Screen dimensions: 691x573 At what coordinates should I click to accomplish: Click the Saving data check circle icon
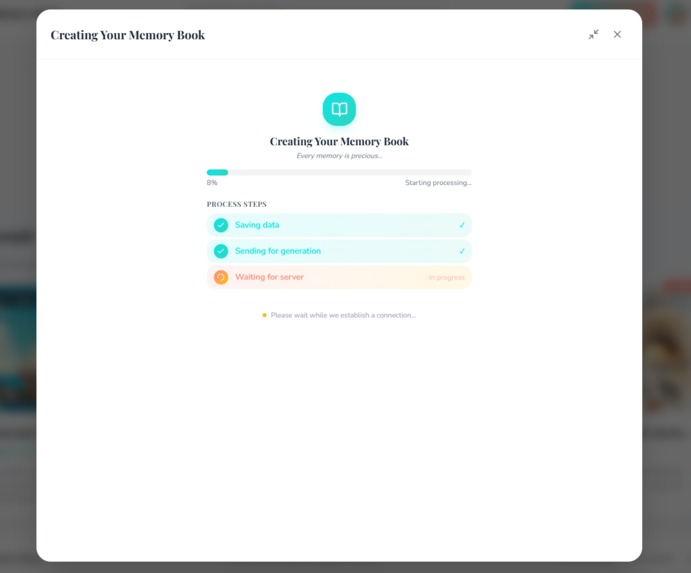point(221,225)
